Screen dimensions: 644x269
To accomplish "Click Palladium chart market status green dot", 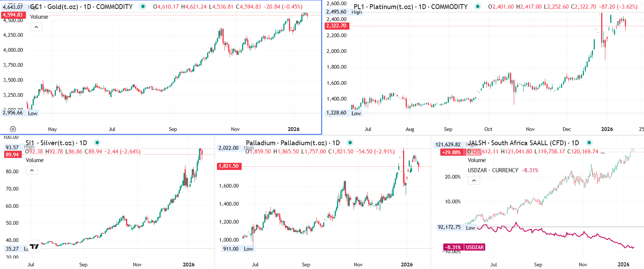I will coord(350,143).
